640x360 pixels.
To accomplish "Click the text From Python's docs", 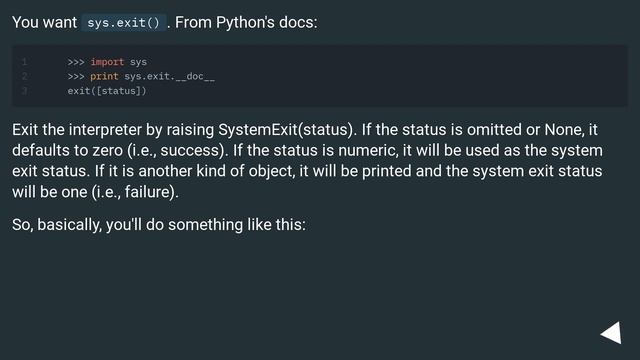I will pyautogui.click(x=246, y=22).
